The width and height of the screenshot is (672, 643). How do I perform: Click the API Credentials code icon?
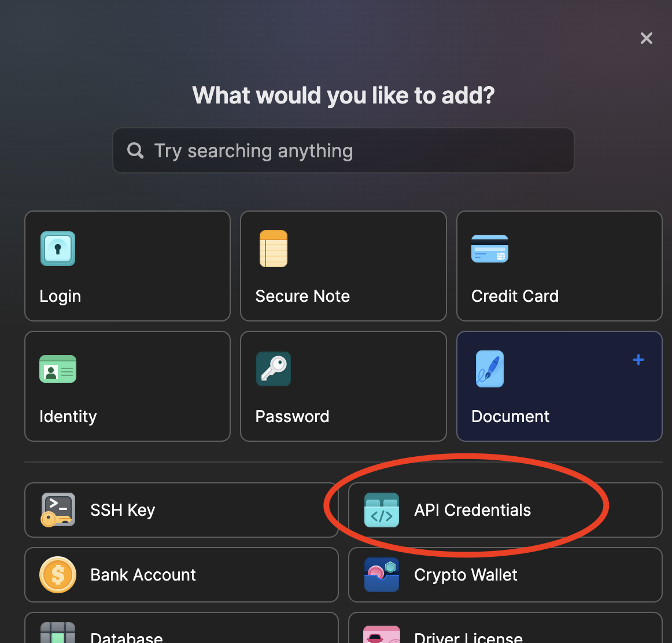pos(382,510)
